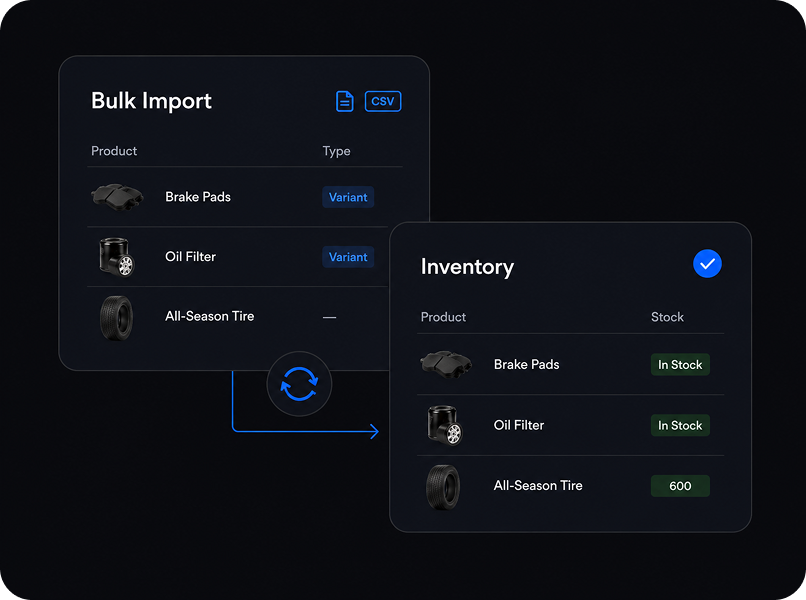Click All-Season Tire name in Bulk Import
This screenshot has height=600, width=806.
pos(210,316)
